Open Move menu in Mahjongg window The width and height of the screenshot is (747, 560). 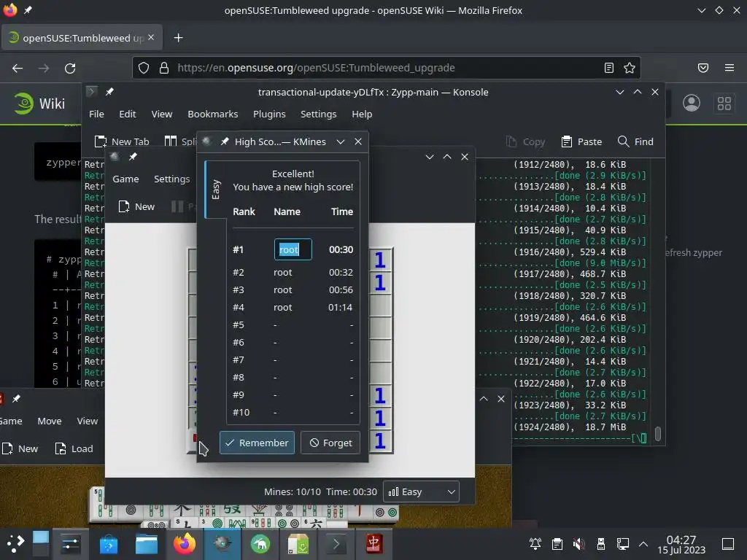point(50,421)
